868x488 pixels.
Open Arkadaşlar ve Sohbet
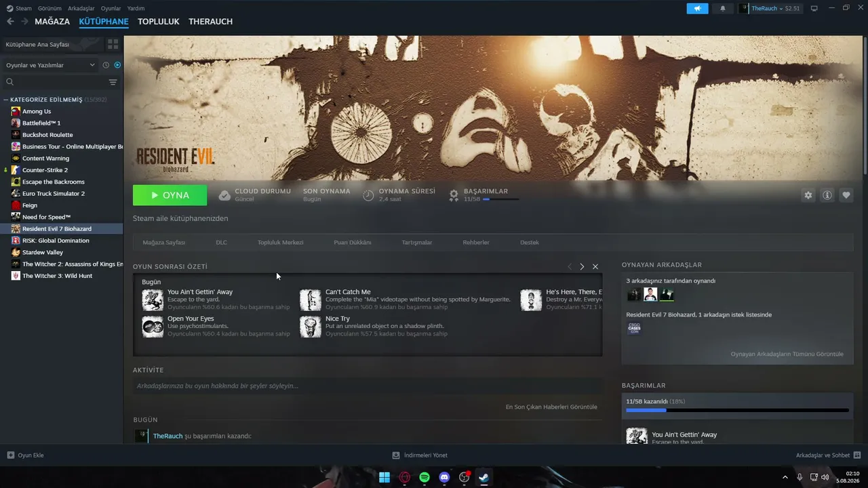pos(829,455)
